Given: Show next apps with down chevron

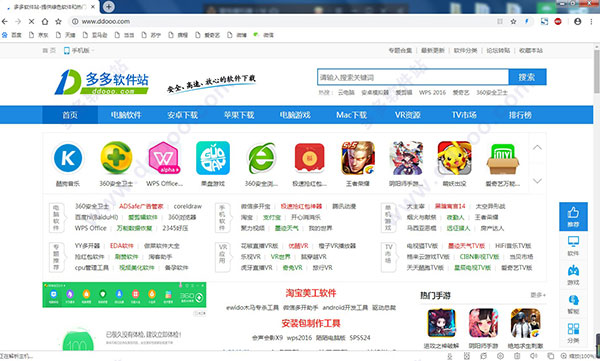Looking at the screenshot, I should pos(537,181).
